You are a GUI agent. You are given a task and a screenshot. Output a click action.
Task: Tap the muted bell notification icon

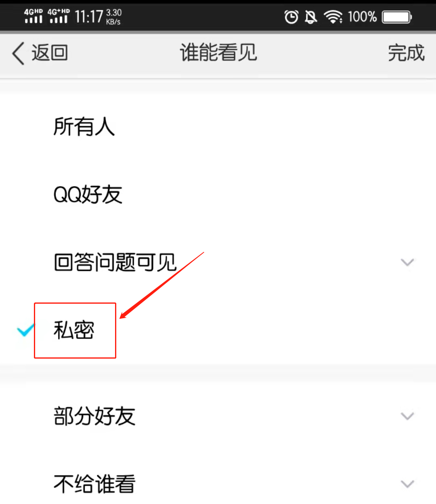pyautogui.click(x=310, y=17)
